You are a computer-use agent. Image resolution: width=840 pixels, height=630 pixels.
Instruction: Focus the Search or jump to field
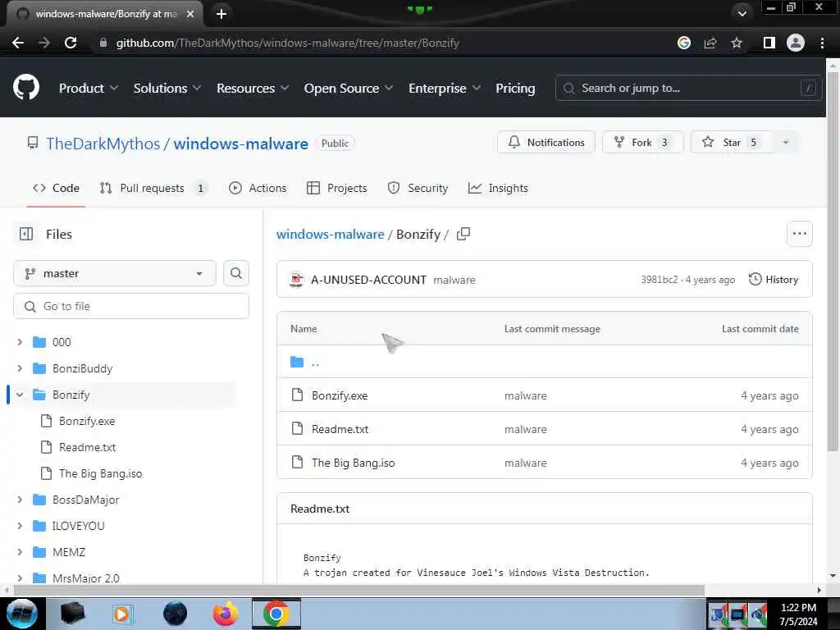pyautogui.click(x=688, y=88)
